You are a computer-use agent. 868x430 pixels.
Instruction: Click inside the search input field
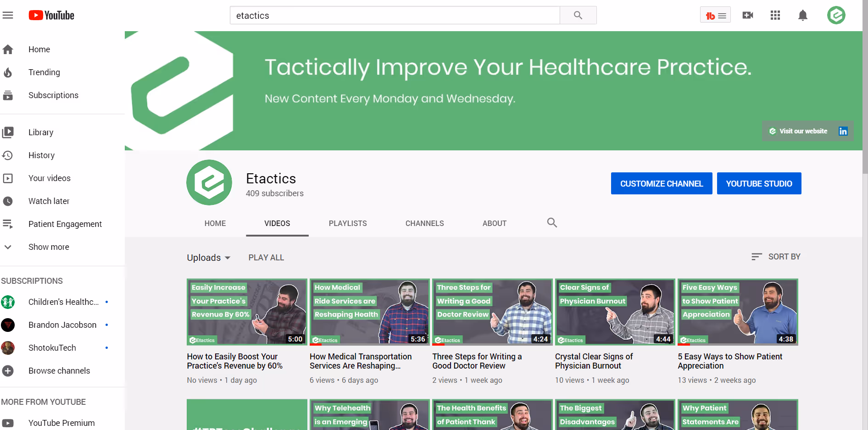click(x=395, y=15)
